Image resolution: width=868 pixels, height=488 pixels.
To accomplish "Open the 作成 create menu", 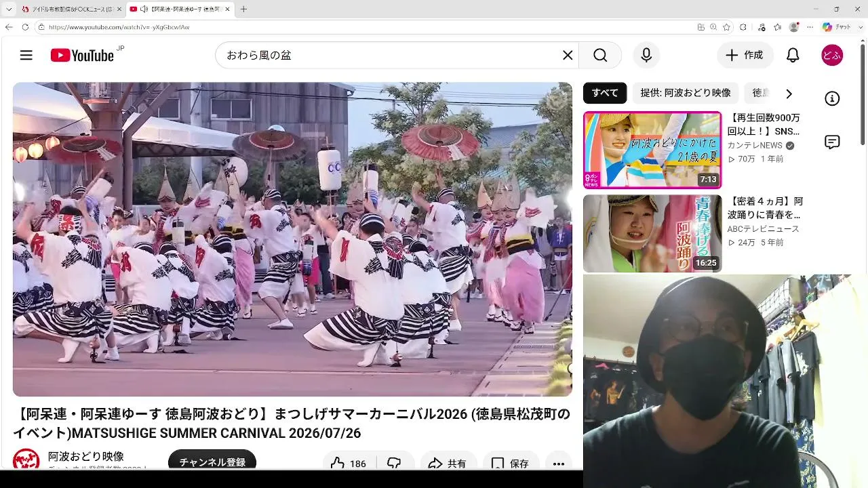I will pyautogui.click(x=745, y=56).
